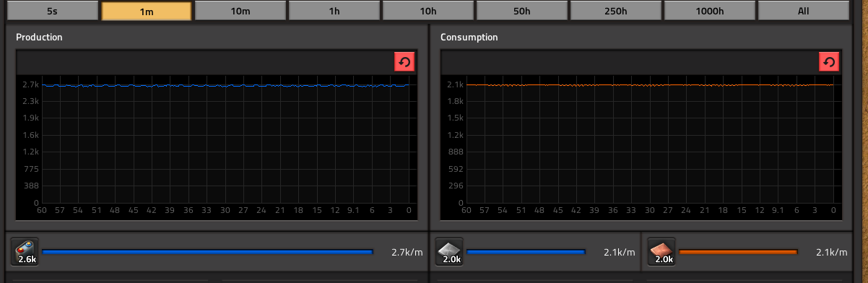Select the 1m time range tab
This screenshot has height=283, width=868.
[147, 11]
